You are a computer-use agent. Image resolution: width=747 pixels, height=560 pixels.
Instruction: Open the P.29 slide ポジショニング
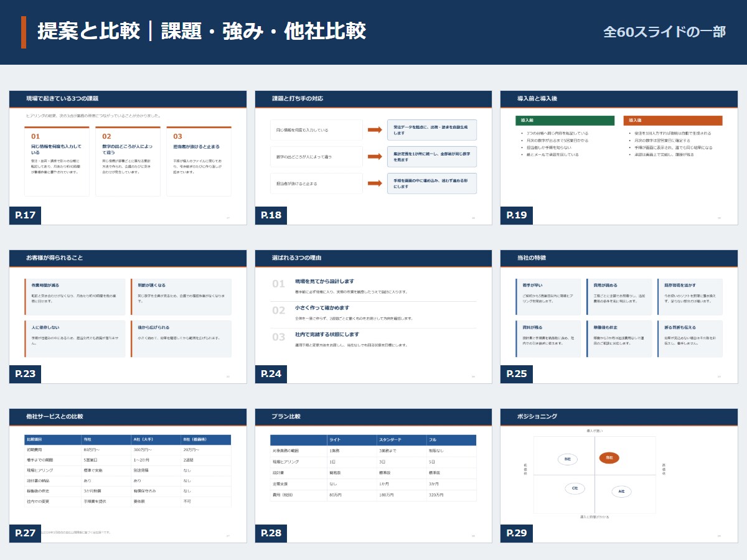(619, 475)
